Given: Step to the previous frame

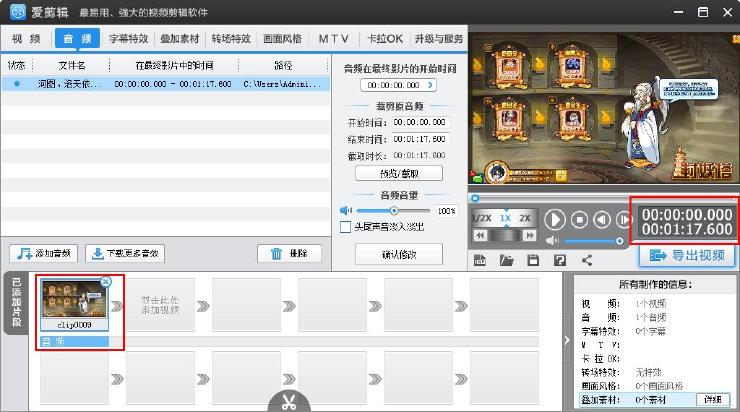Looking at the screenshot, I should 601,219.
